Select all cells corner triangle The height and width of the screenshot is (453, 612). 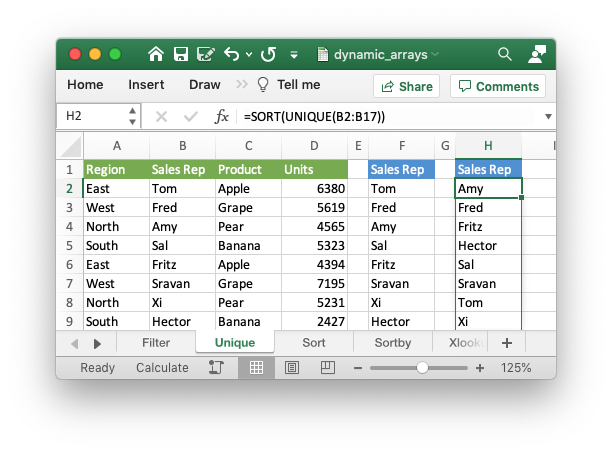pos(71,146)
